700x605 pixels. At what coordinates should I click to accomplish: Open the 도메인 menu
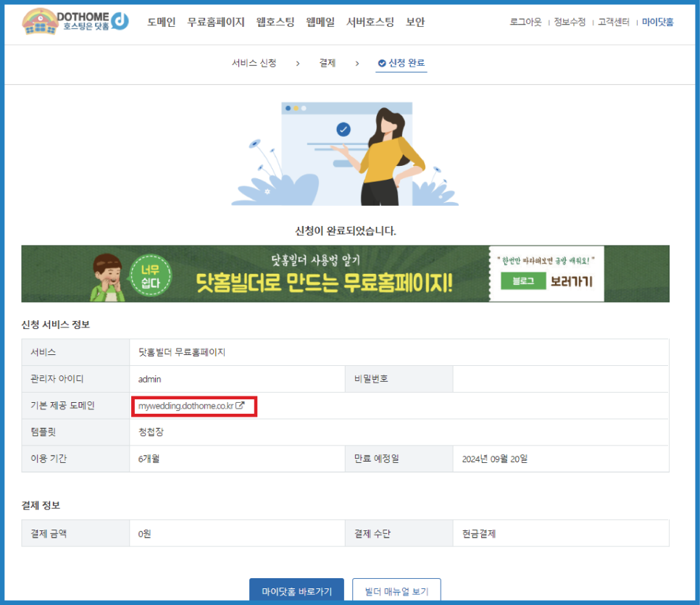click(161, 22)
